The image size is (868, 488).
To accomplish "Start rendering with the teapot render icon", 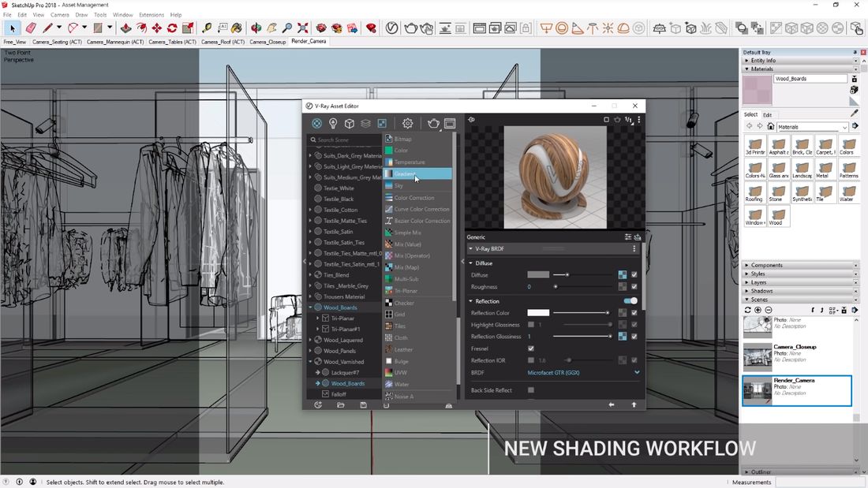I will [x=433, y=124].
